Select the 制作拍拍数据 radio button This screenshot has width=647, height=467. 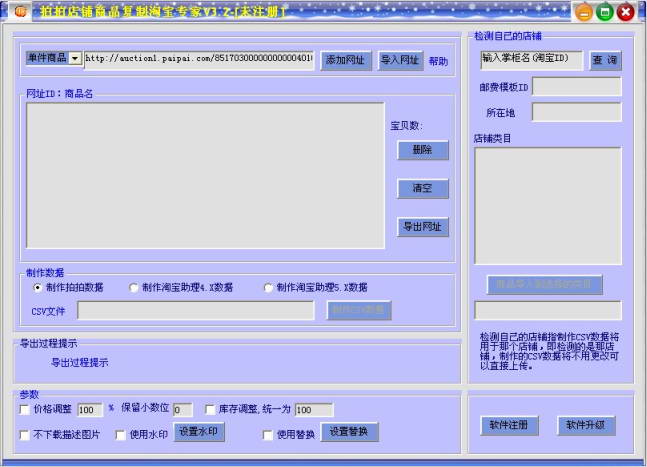[x=37, y=288]
